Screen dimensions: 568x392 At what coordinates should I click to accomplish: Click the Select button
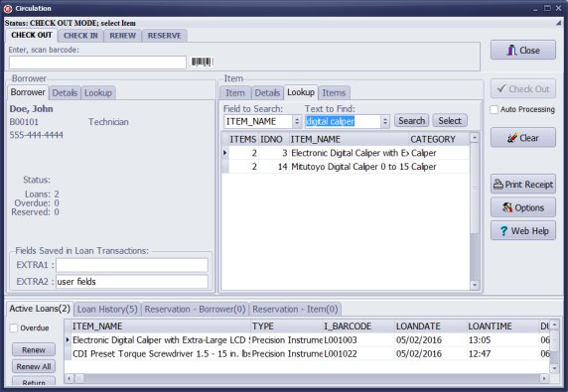point(450,120)
